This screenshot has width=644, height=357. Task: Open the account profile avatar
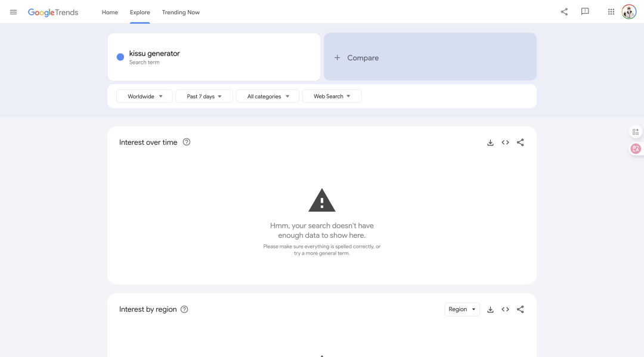(x=629, y=12)
